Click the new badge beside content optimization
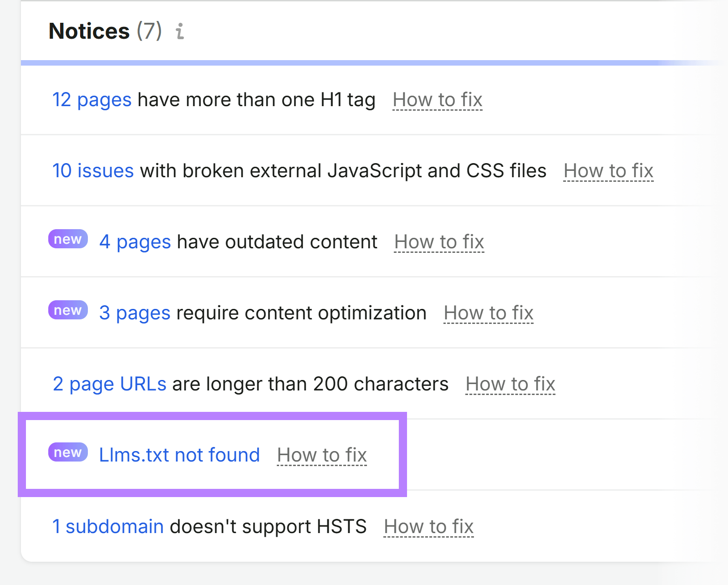This screenshot has width=728, height=585. click(68, 310)
